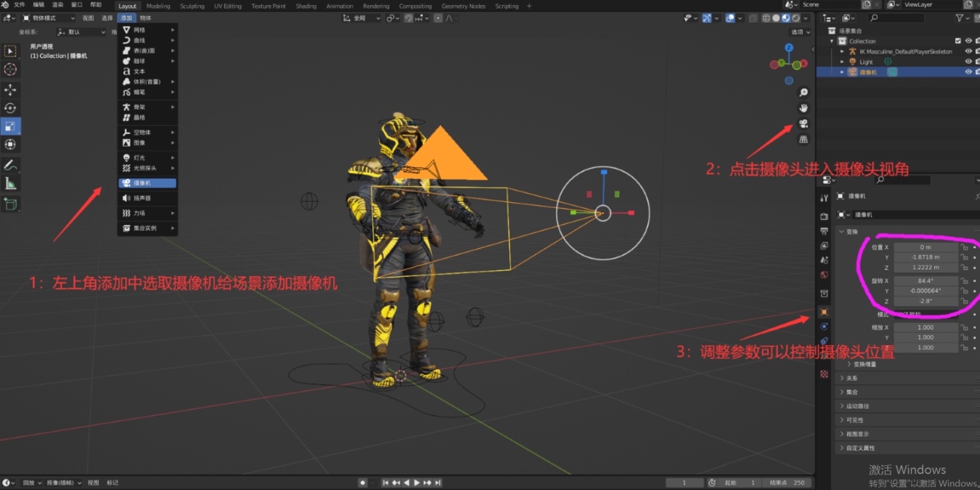Hide 摄像机 in outliner with eye icon
This screenshot has width=980, height=490.
(969, 72)
